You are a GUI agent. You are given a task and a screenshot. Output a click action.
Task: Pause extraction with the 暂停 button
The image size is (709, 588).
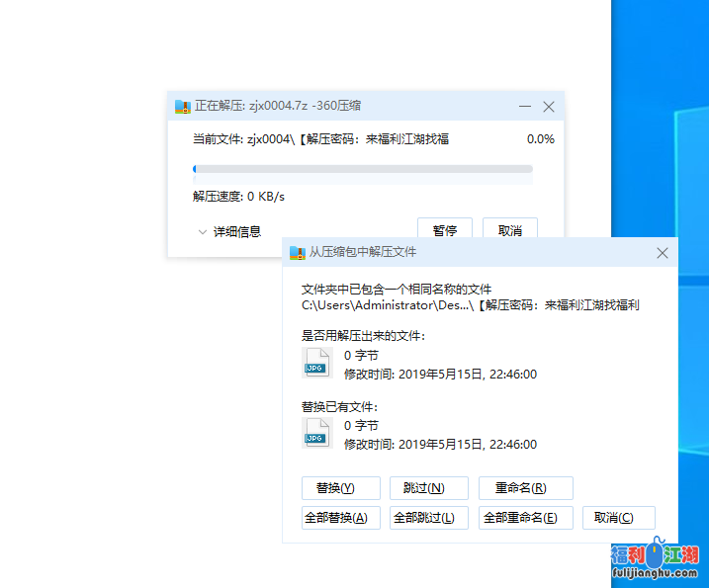click(x=445, y=230)
